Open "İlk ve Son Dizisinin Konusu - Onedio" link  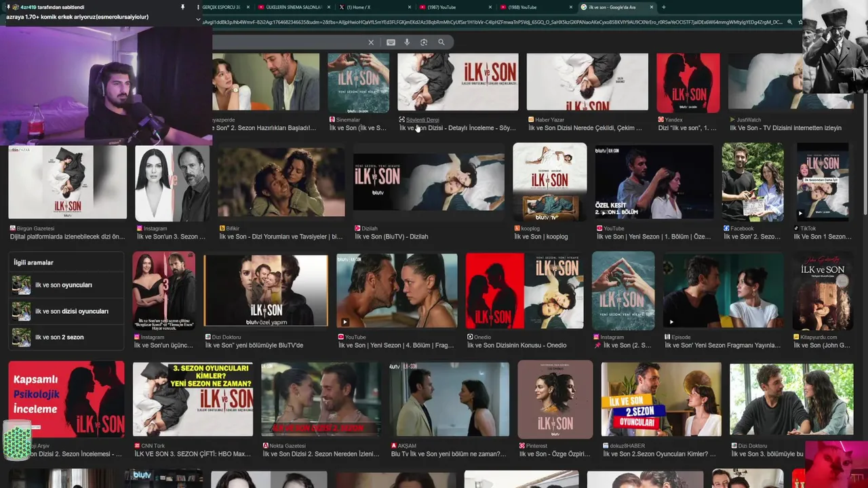[x=517, y=345]
